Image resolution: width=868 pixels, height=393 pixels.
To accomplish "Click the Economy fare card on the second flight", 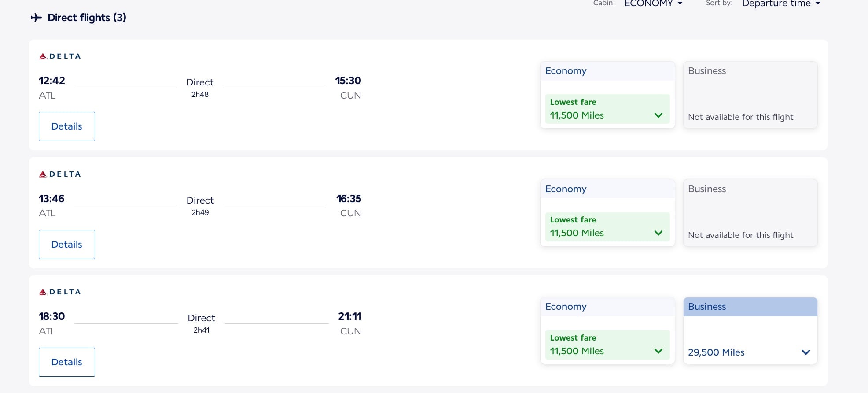I will click(x=607, y=212).
